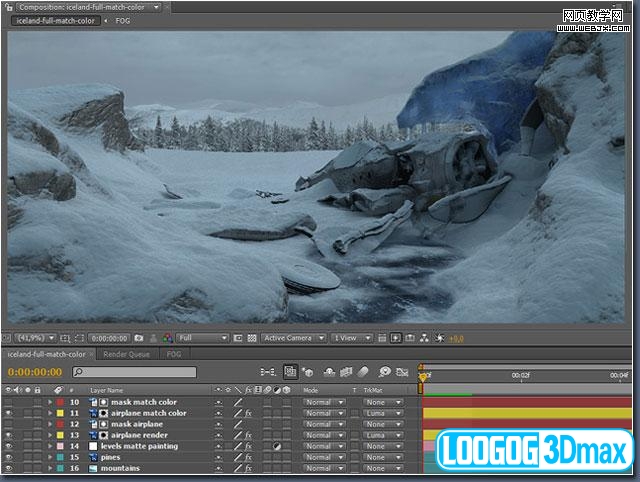This screenshot has height=482, width=640.
Task: Show the mask match color layer
Action: click(x=9, y=402)
